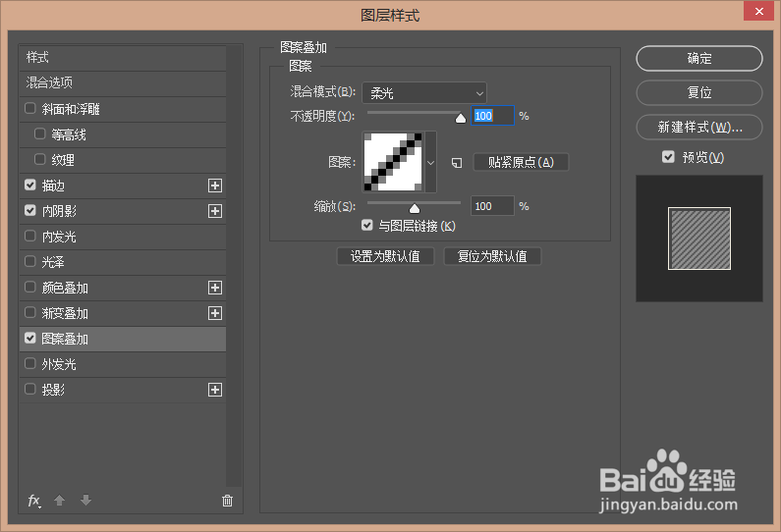Click 设置为默认值 button
The width and height of the screenshot is (781, 532).
pyautogui.click(x=385, y=256)
